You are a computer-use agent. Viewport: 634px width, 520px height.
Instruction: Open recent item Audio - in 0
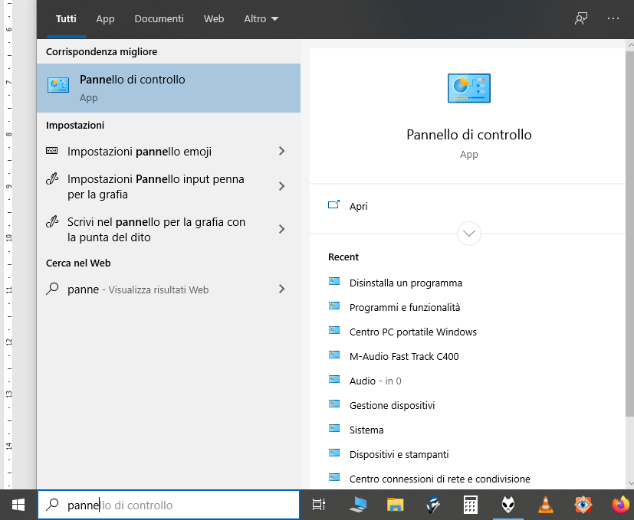375,381
